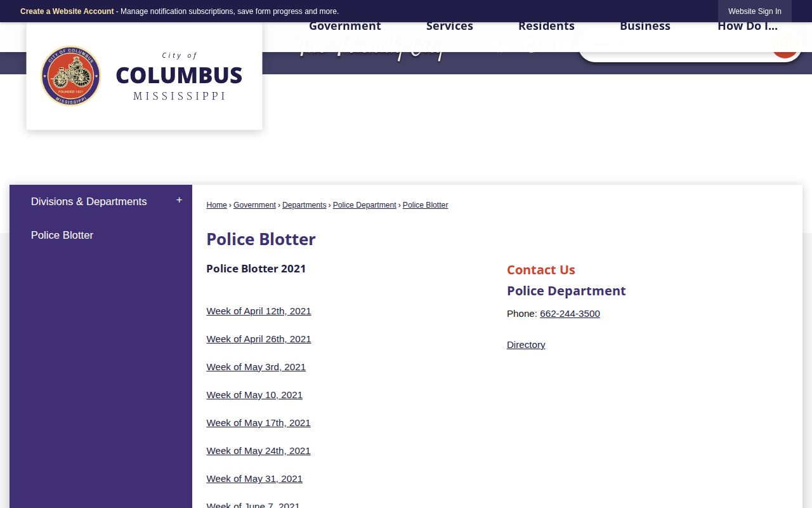Open the Week of May 17th, 2021 blotter

pos(258,423)
